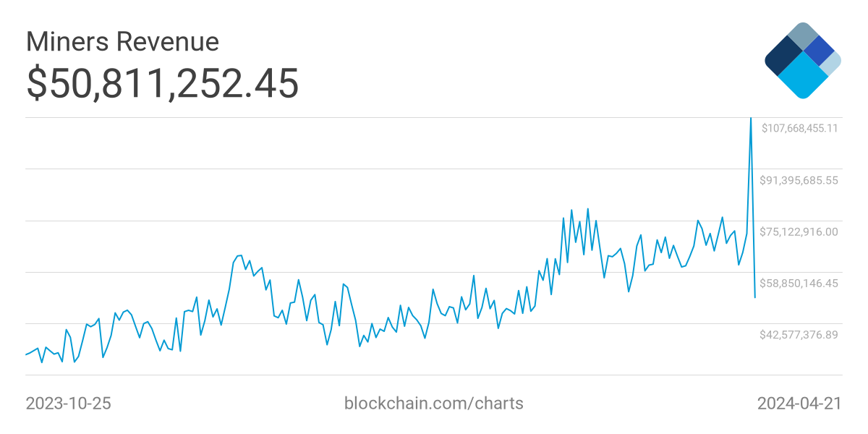
Task: Click the highest spike of the revenue line
Action: [x=751, y=118]
